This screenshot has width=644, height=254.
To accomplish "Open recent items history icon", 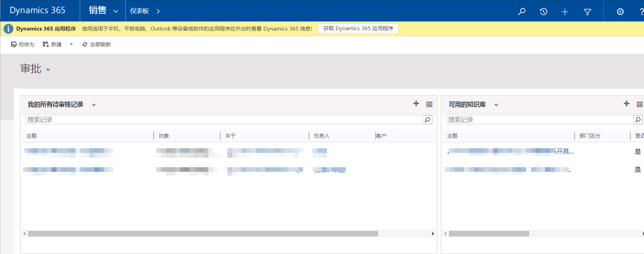I will (543, 12).
